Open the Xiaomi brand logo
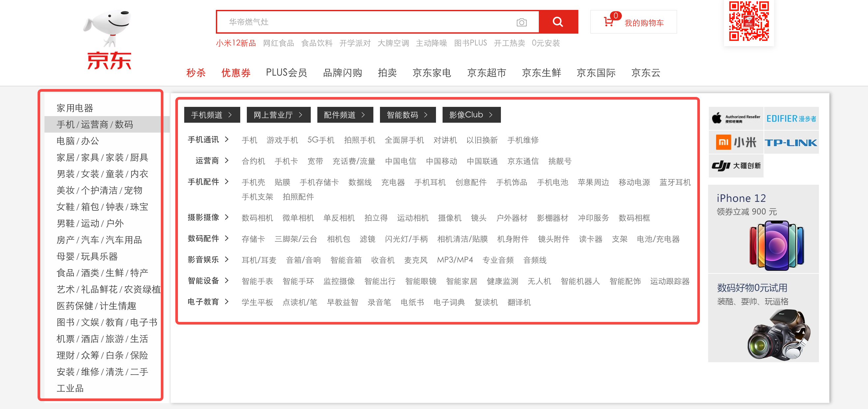 (736, 142)
